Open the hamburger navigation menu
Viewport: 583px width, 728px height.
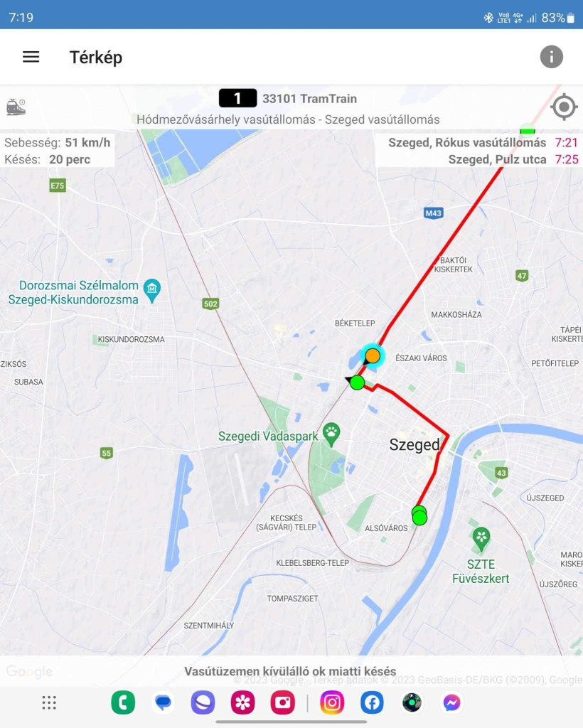point(31,57)
